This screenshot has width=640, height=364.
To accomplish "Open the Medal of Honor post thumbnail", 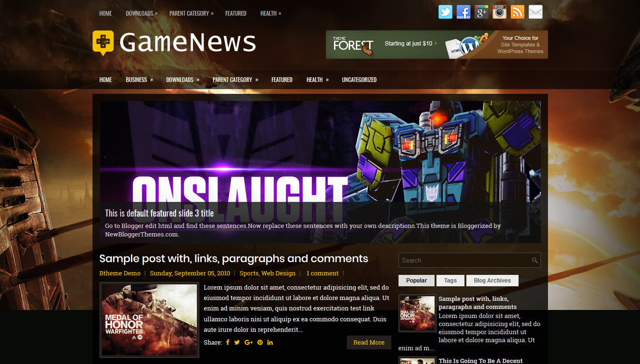I will (x=149, y=320).
